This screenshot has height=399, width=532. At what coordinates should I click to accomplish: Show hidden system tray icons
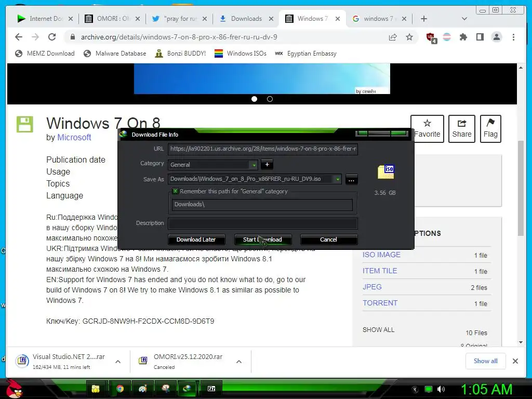point(415,389)
